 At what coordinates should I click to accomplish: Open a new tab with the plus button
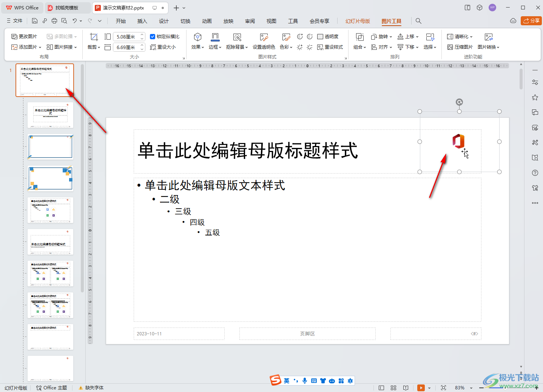coord(176,8)
